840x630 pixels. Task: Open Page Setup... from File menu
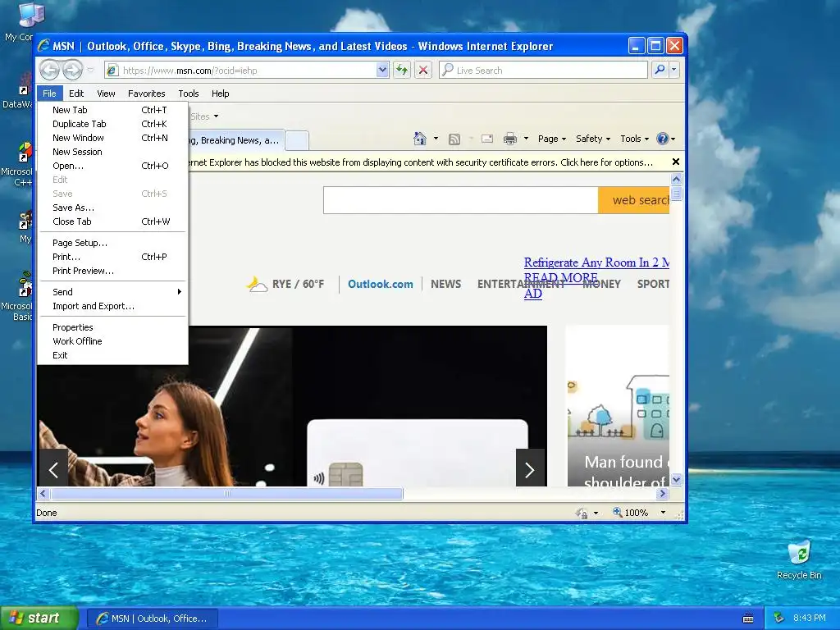click(x=112, y=243)
